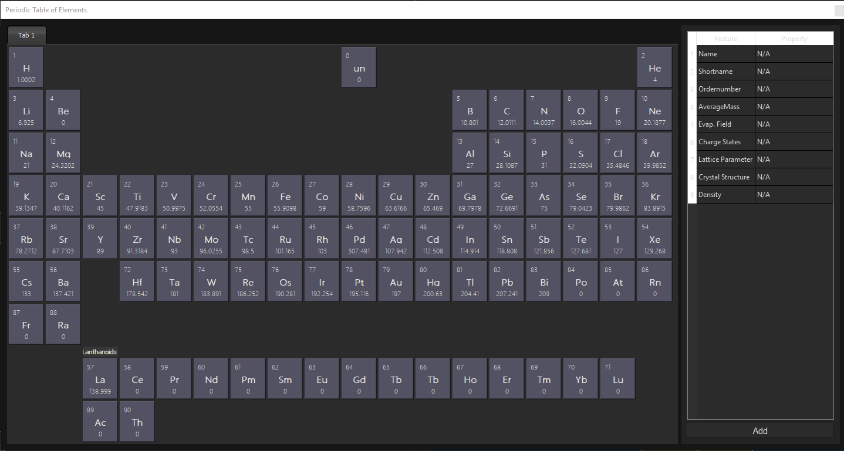The image size is (844, 451).
Task: Select the Iron (Fe) element tile
Action: [285, 196]
